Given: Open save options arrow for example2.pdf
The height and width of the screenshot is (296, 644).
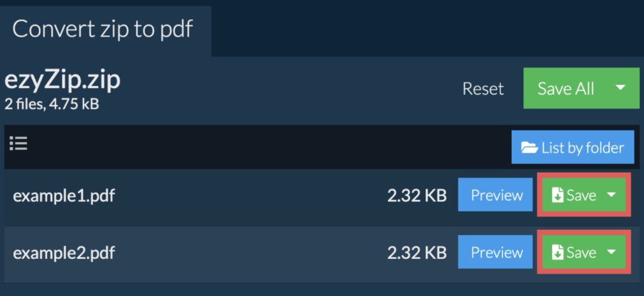Looking at the screenshot, I should pos(611,253).
